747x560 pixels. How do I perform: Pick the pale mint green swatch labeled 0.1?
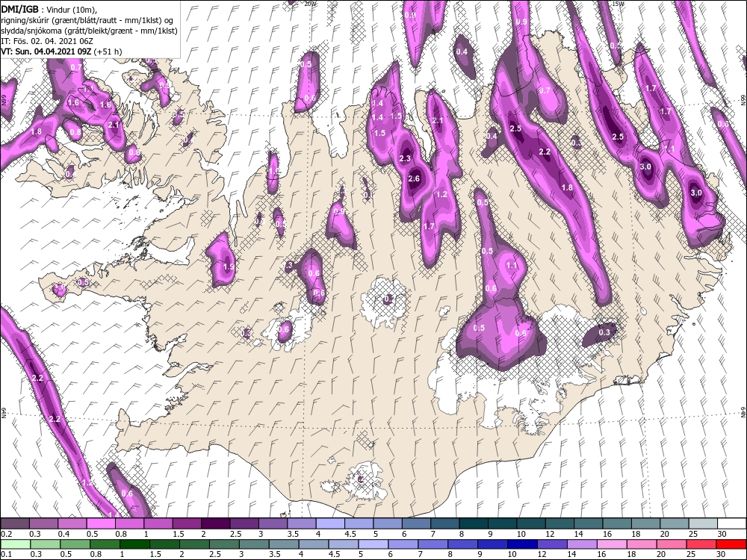16,544
